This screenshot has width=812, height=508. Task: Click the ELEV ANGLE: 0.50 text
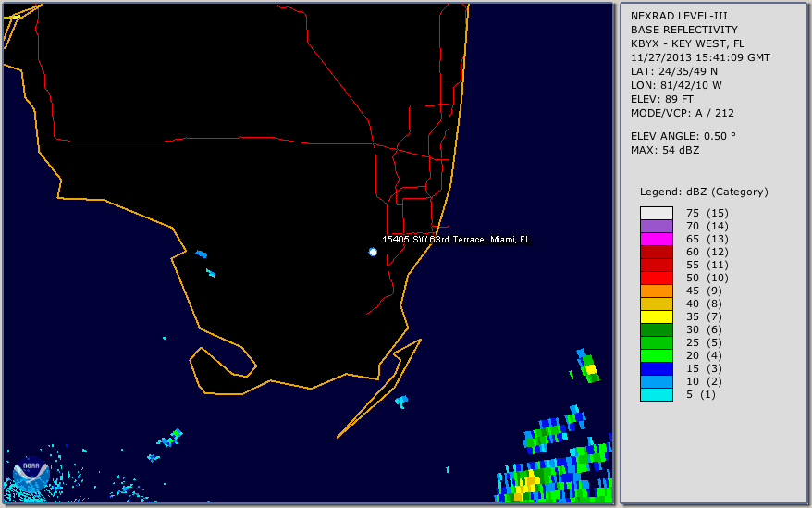click(x=683, y=136)
